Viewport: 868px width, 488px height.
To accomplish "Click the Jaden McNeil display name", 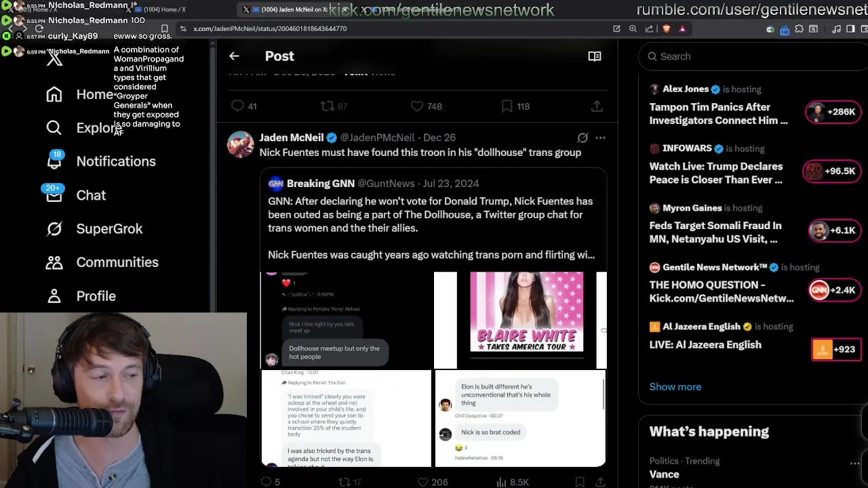I will [x=292, y=138].
